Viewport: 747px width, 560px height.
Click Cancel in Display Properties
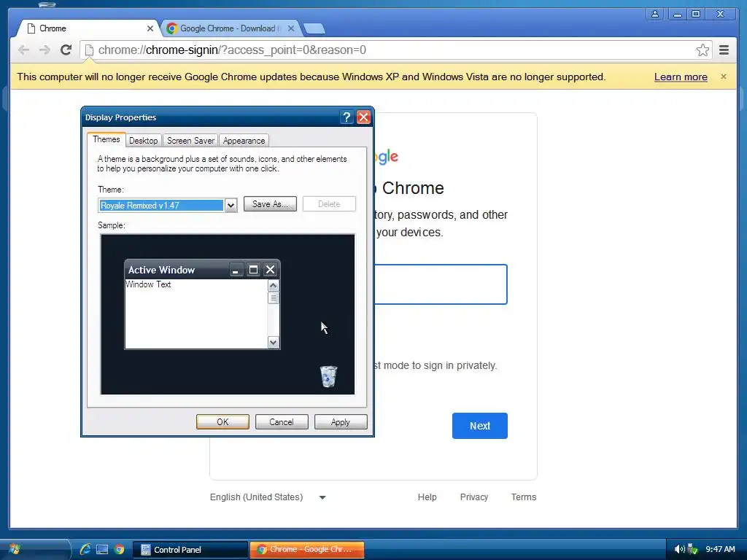282,422
